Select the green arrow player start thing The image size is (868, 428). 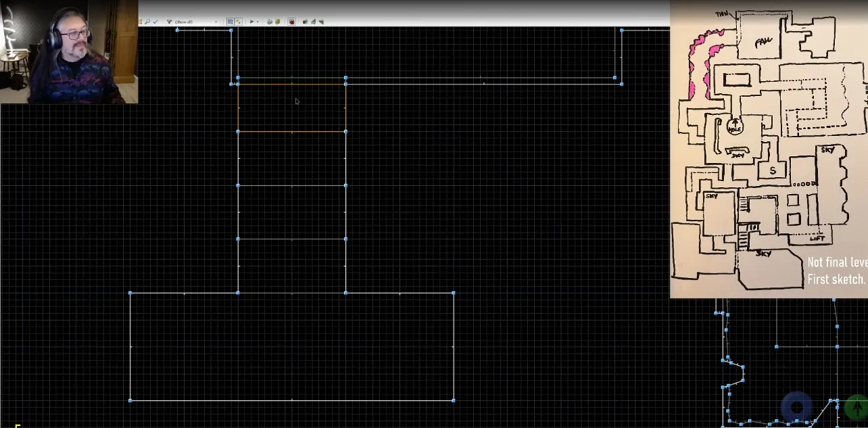tap(857, 407)
